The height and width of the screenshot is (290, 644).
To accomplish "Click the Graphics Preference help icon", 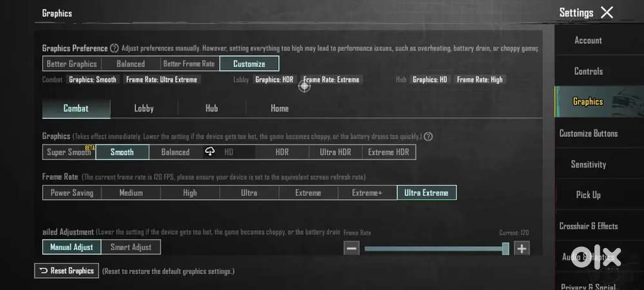I will coord(114,48).
